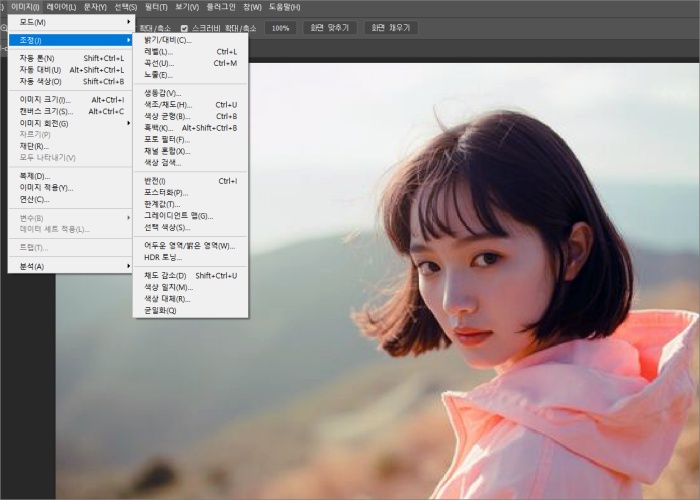The height and width of the screenshot is (500, 700).
Task: Choose 이미지 크기(I) from Image menu
Action: tap(46, 100)
